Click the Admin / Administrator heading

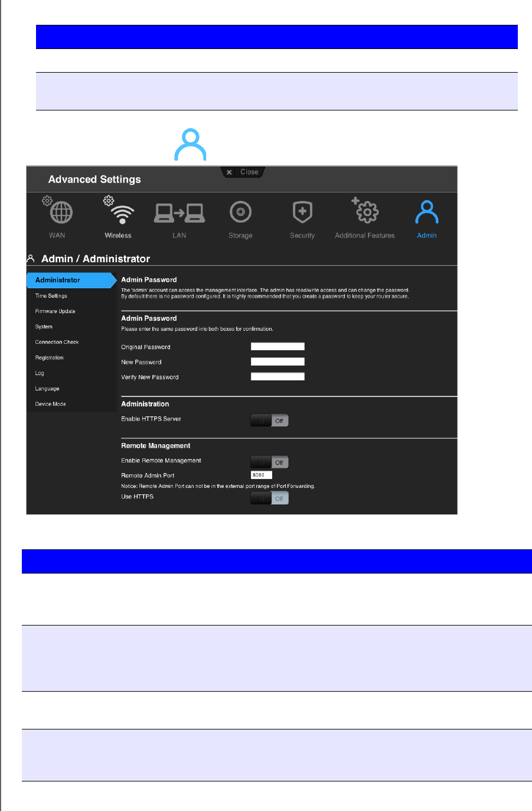pyautogui.click(x=96, y=259)
